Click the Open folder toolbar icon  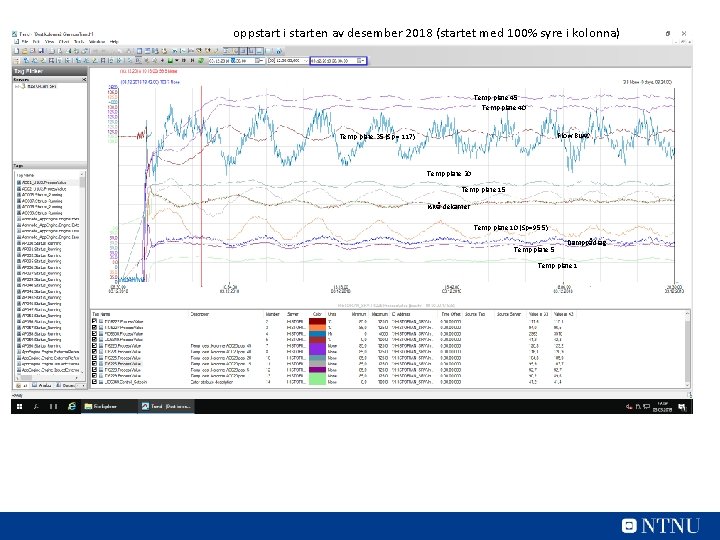[x=25, y=51]
